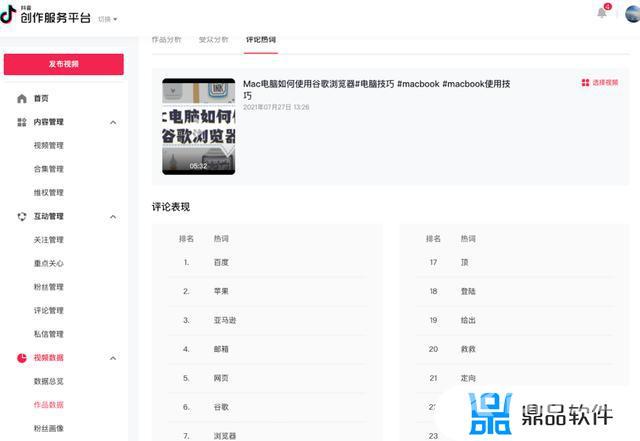The height and width of the screenshot is (441, 640).
Task: Click the 选择视频 grid icon
Action: 585,82
